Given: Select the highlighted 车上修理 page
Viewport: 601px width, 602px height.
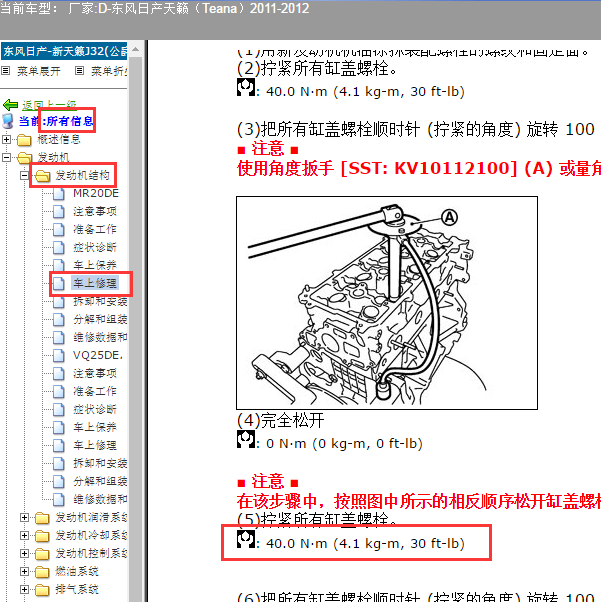Looking at the screenshot, I should coord(94,283).
